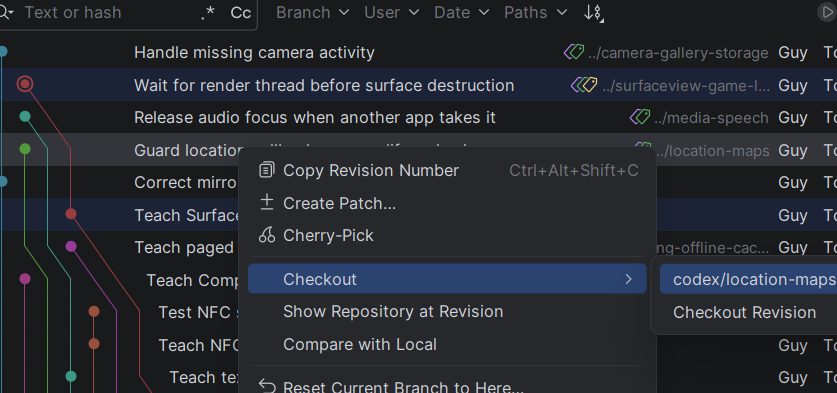Viewport: 837px width, 393px height.
Task: Select commit Wait for render thread
Action: 324,85
